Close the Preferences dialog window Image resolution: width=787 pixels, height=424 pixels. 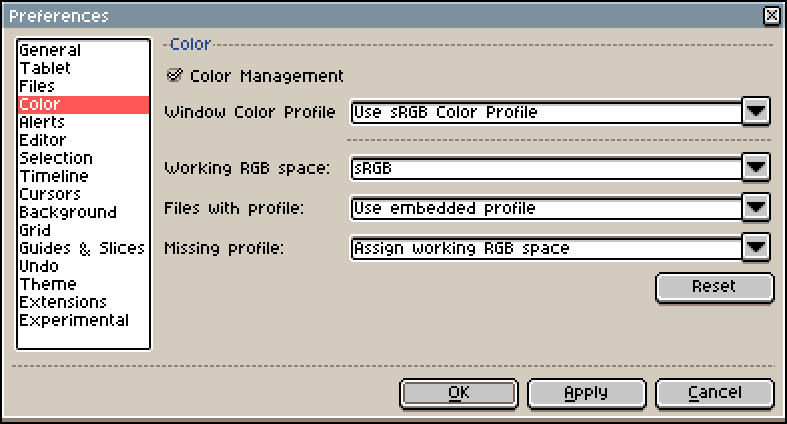(x=771, y=16)
